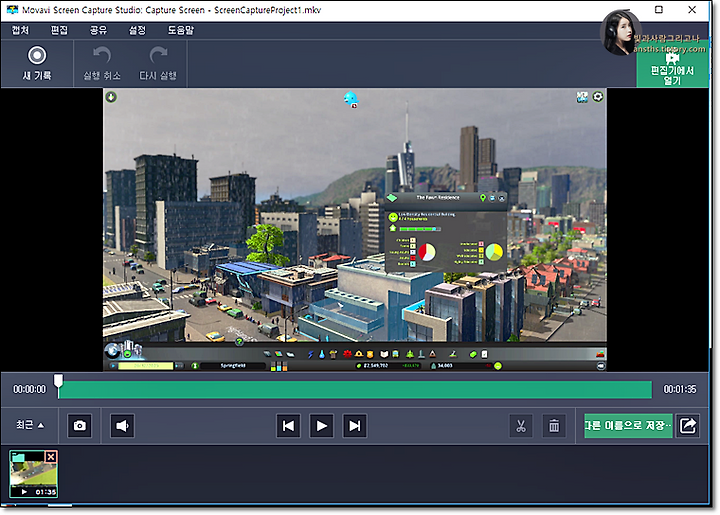Select the 01:35 recording thumbnail
This screenshot has width=720, height=515.
click(34, 474)
